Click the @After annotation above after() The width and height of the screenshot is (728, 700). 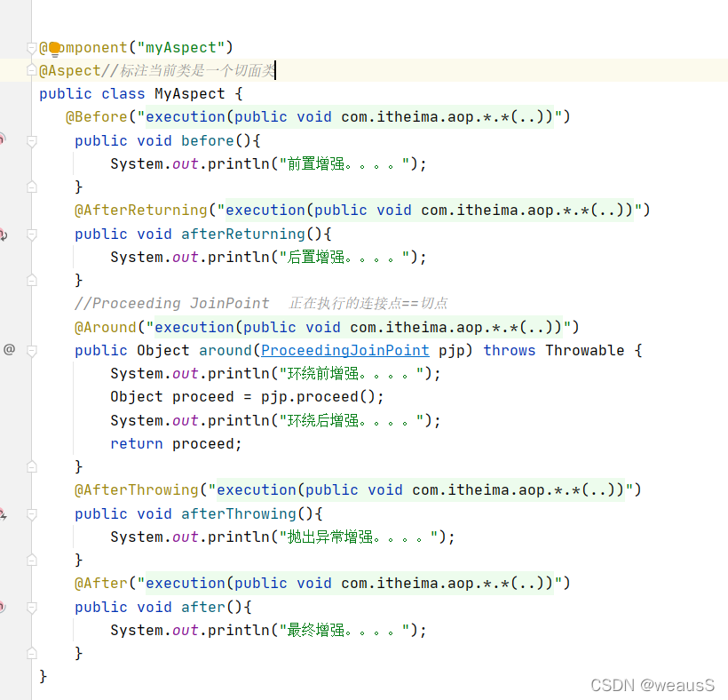coord(101,584)
